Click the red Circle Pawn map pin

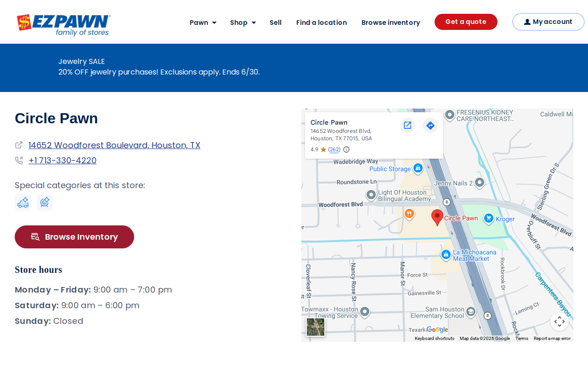[437, 217]
